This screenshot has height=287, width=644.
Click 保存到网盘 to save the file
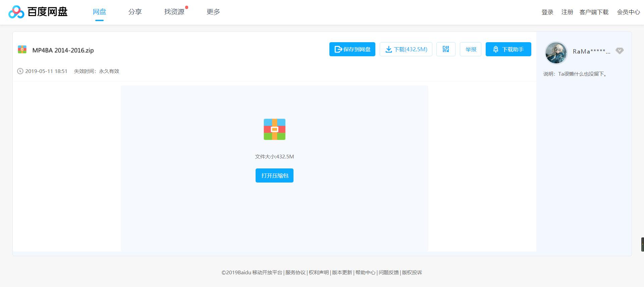[x=352, y=49]
